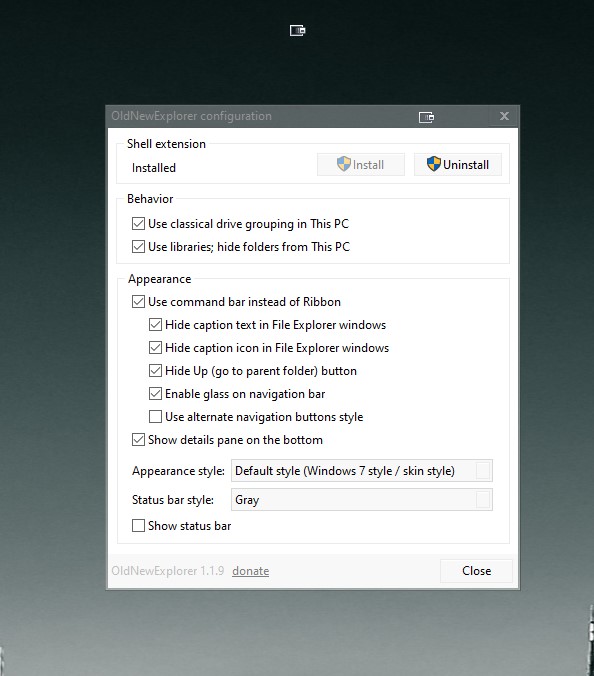This screenshot has width=594, height=676.
Task: Toggle Hide Up (parent folder) button option
Action: pyautogui.click(x=155, y=370)
